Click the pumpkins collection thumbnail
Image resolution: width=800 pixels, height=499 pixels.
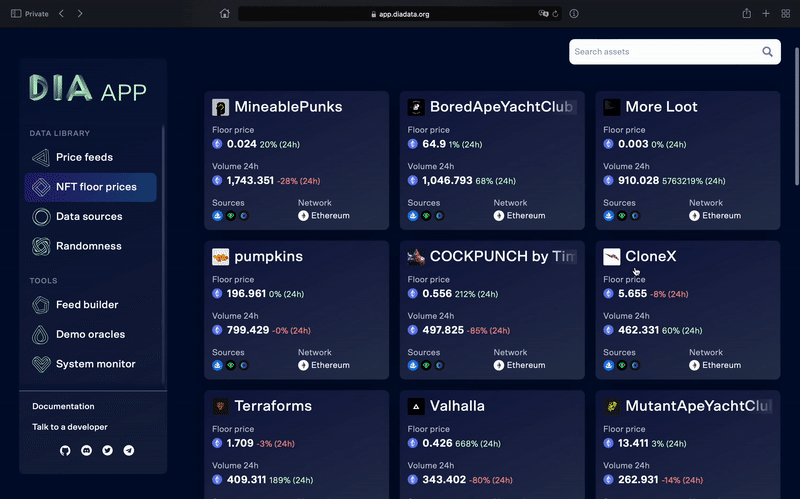(220, 257)
